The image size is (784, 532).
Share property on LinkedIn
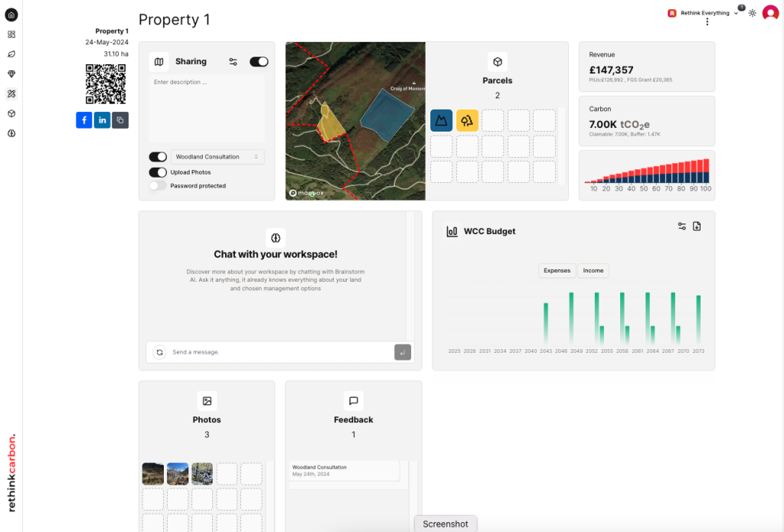click(x=102, y=120)
